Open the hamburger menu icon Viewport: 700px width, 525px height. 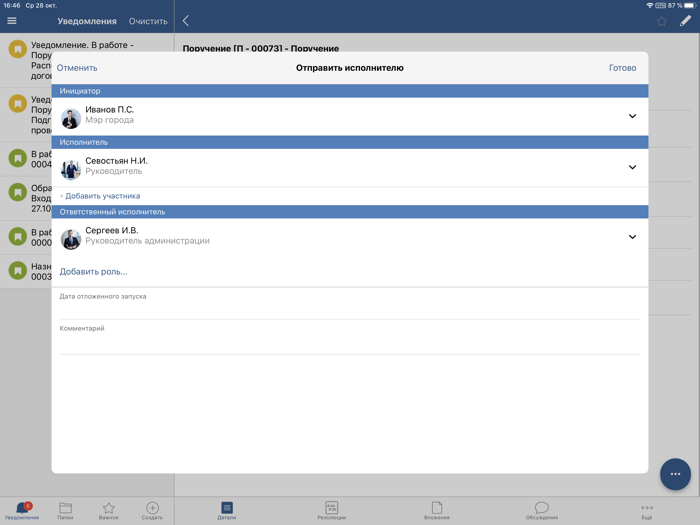(x=12, y=21)
